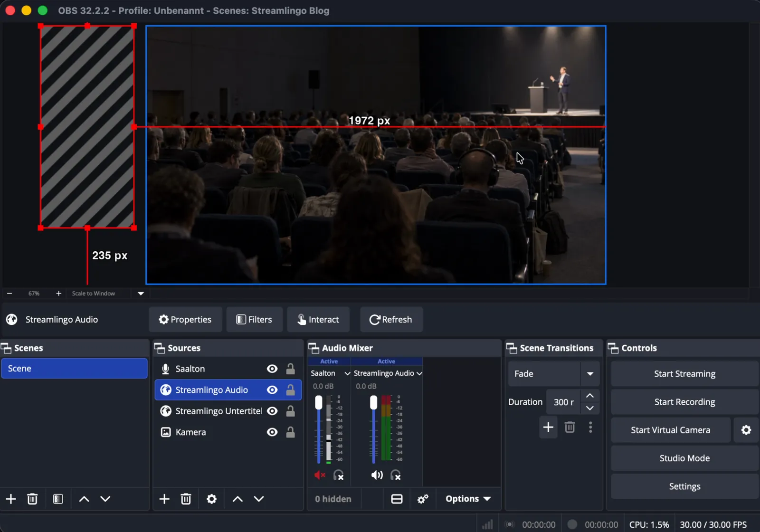Open OBS Settings

coord(684,486)
